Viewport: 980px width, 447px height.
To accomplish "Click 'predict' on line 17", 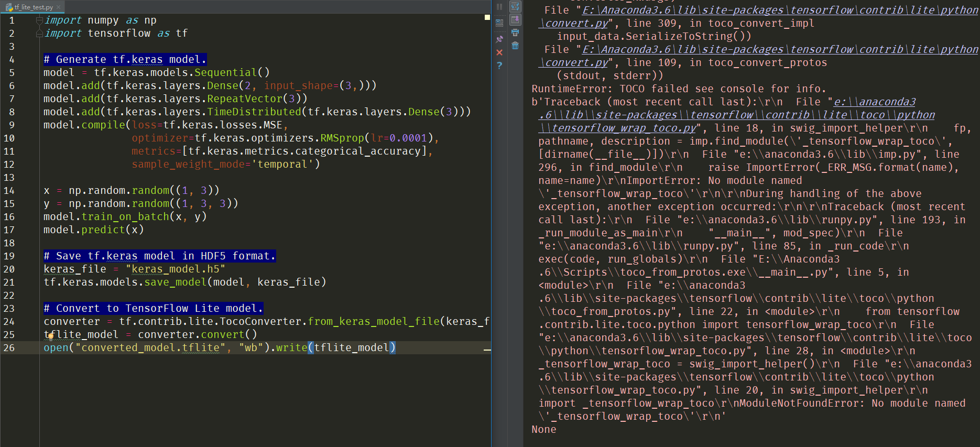I will [103, 230].
